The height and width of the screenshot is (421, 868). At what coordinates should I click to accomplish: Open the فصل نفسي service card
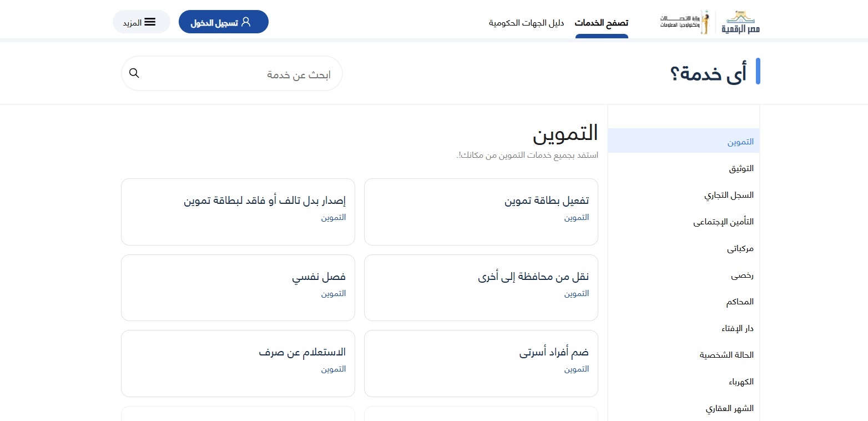point(238,288)
